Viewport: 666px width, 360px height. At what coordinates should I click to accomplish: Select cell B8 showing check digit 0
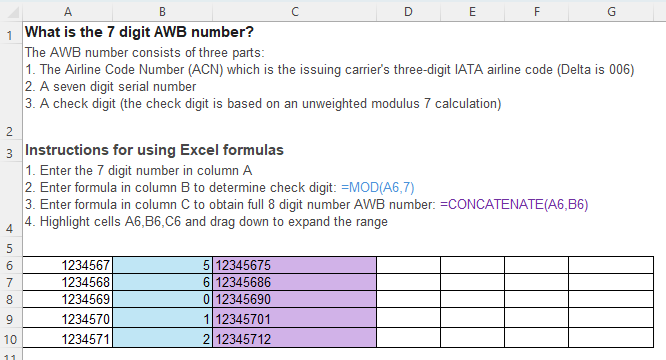162,299
